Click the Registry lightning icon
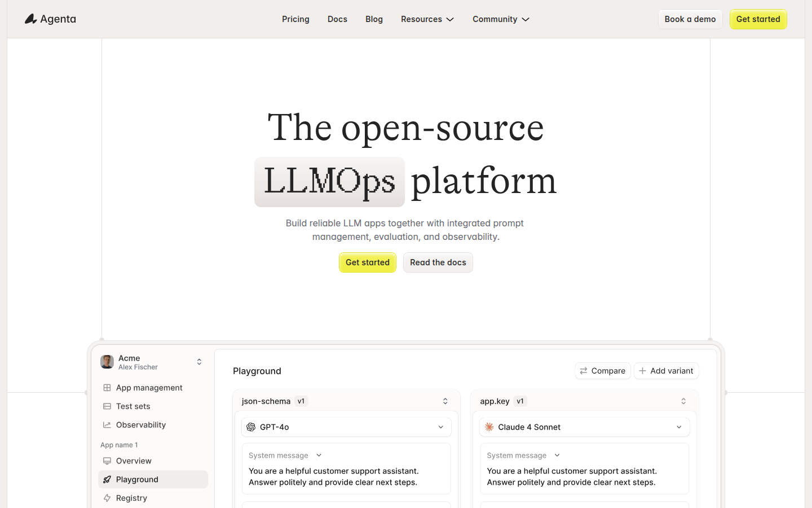 (107, 498)
